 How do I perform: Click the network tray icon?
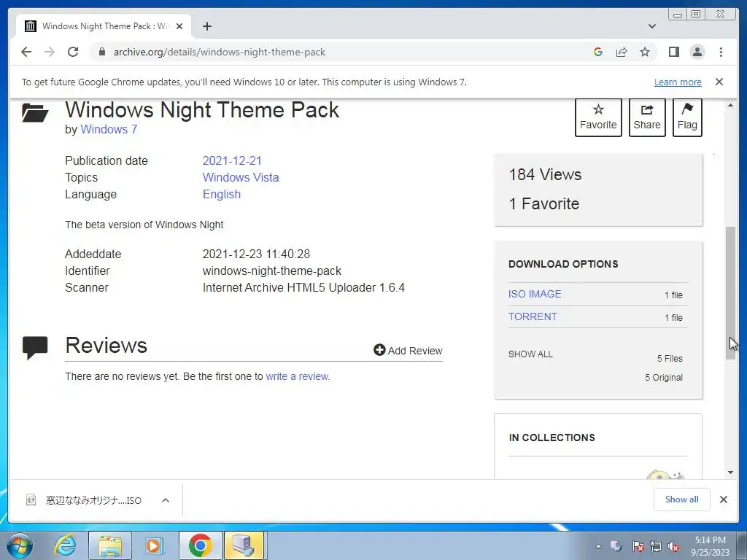tap(656, 546)
